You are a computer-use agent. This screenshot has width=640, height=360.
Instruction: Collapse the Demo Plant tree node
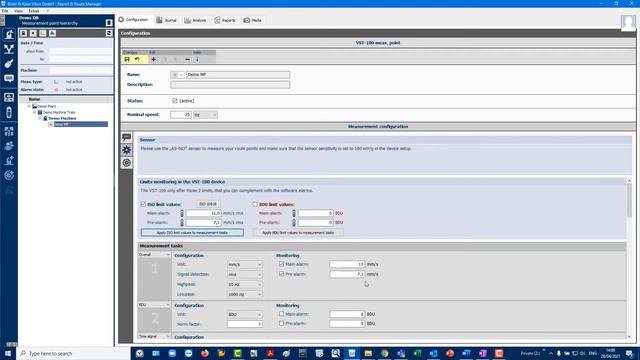point(29,106)
